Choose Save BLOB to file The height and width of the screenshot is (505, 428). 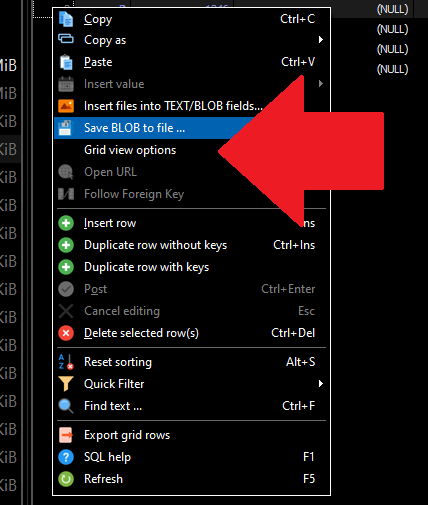192,128
